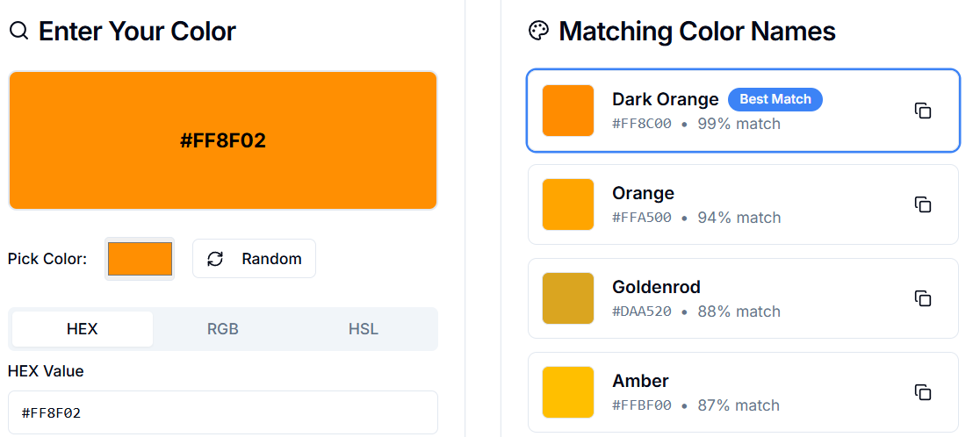Screen dimensions: 980x437
Task: Copy the Amber color value
Action: pos(923,392)
